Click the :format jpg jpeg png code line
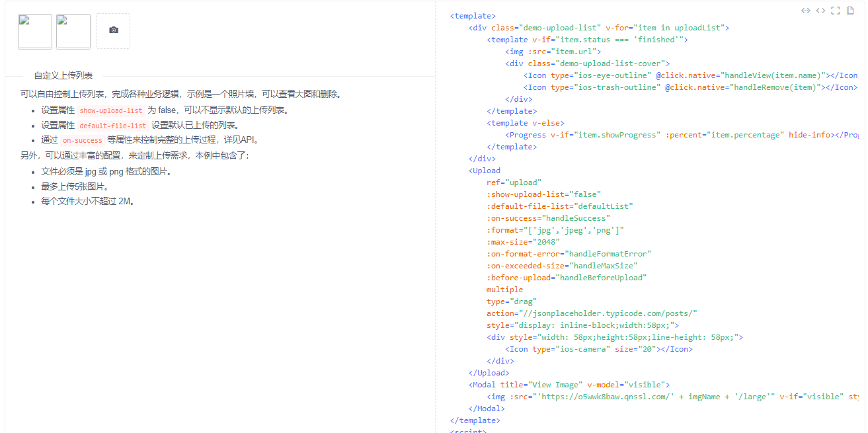The width and height of the screenshot is (868, 433). [x=555, y=230]
